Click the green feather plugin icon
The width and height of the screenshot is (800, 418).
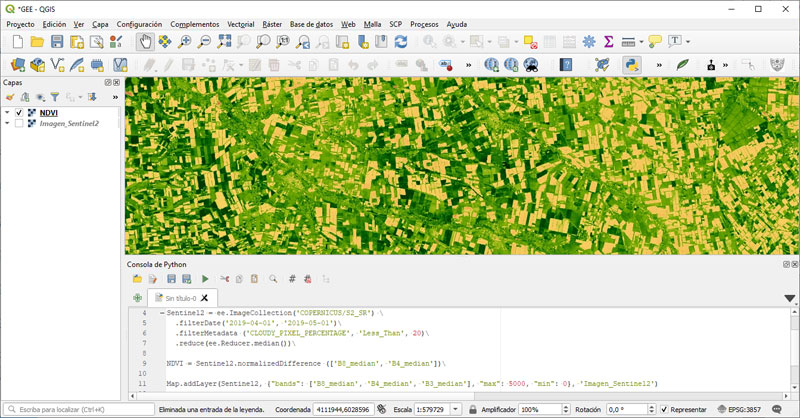click(682, 65)
